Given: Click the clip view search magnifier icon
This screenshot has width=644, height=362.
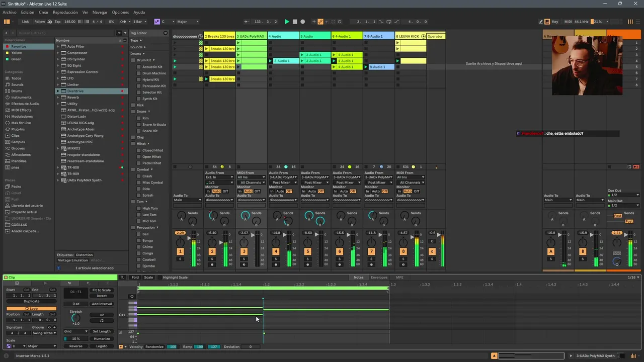Looking at the screenshot, I should point(122,278).
